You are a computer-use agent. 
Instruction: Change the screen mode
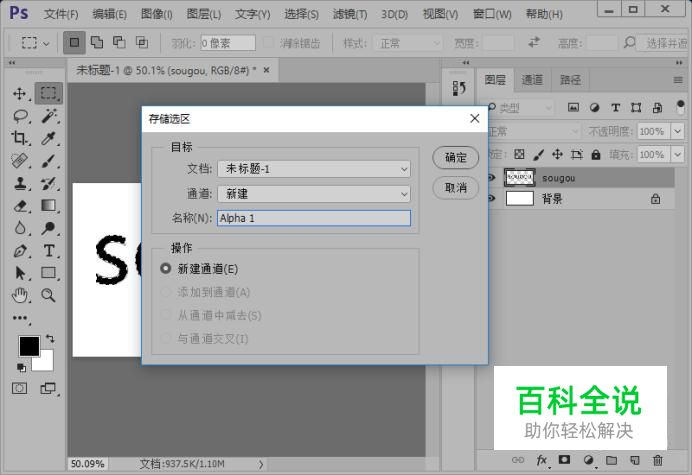[x=48, y=388]
